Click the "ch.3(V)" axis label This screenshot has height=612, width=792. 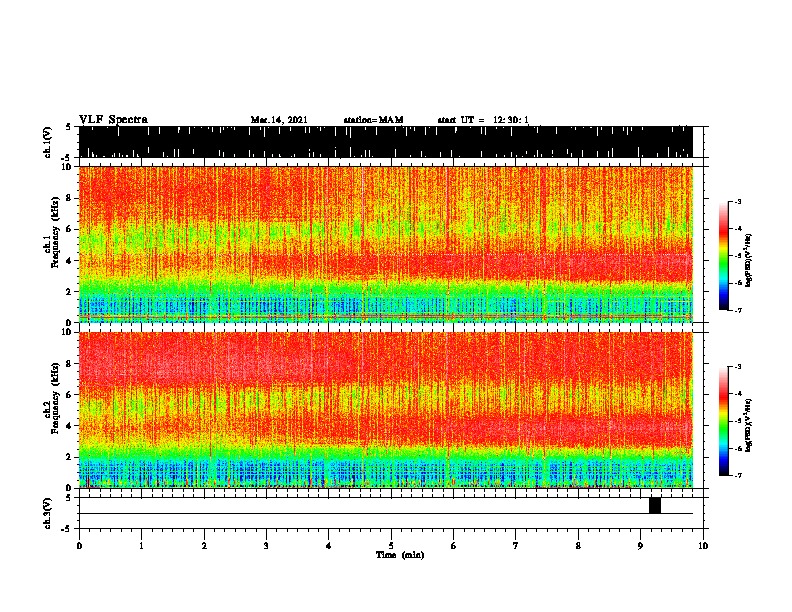[x=47, y=513]
